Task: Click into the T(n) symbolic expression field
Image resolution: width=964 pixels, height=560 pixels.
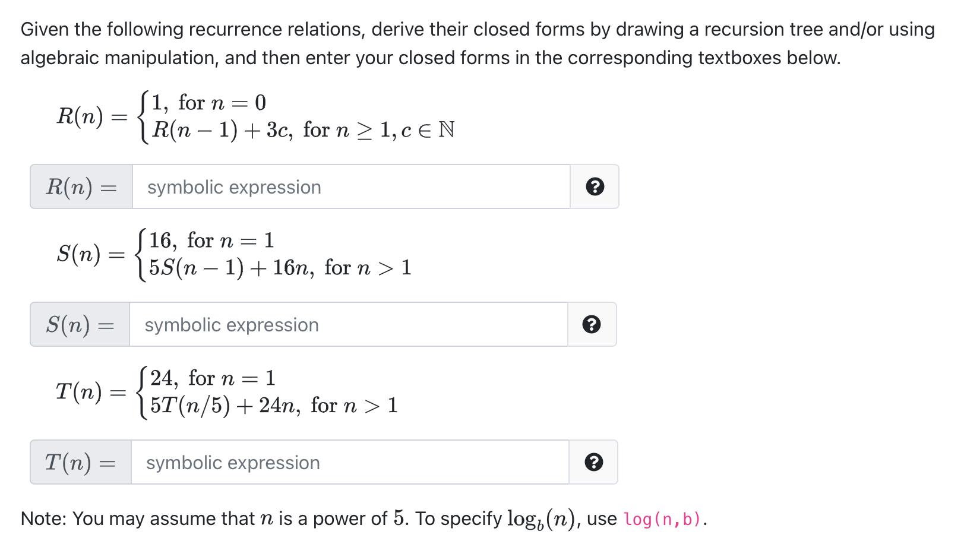Action: [350, 463]
